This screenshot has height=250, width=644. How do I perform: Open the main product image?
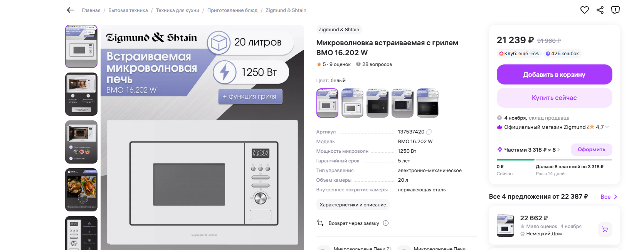(x=202, y=137)
